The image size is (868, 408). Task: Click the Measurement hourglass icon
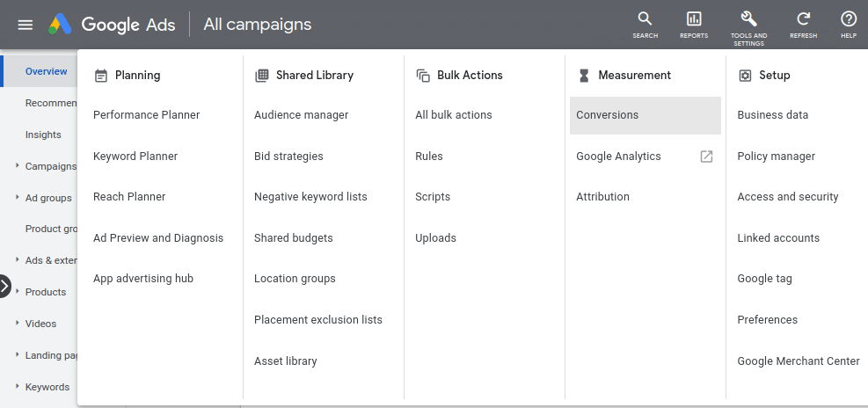[x=583, y=76]
